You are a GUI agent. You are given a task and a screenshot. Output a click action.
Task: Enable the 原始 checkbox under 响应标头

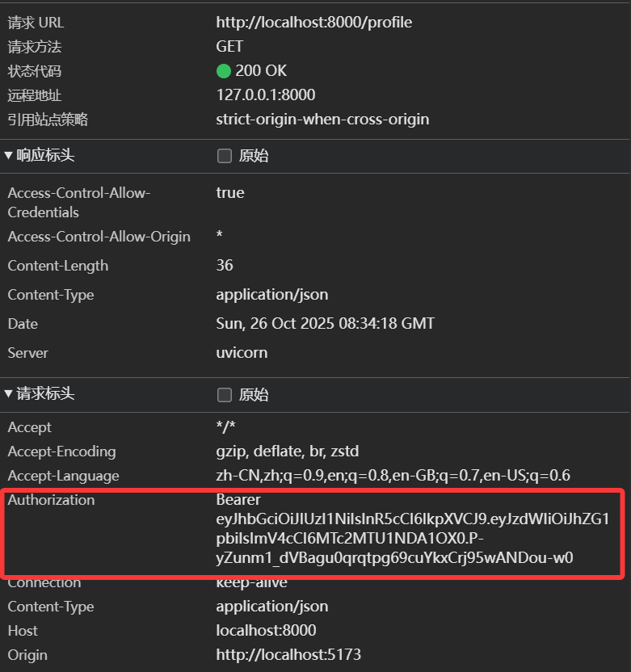[225, 156]
